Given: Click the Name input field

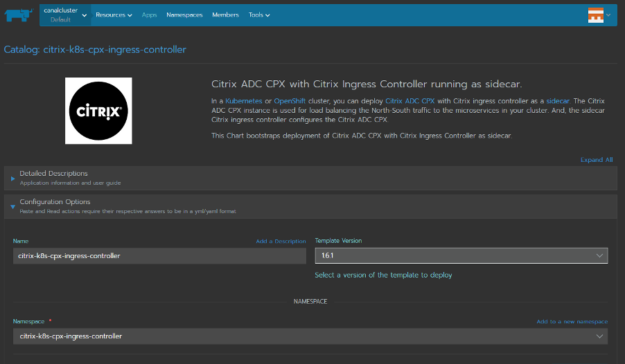Looking at the screenshot, I should (x=159, y=255).
